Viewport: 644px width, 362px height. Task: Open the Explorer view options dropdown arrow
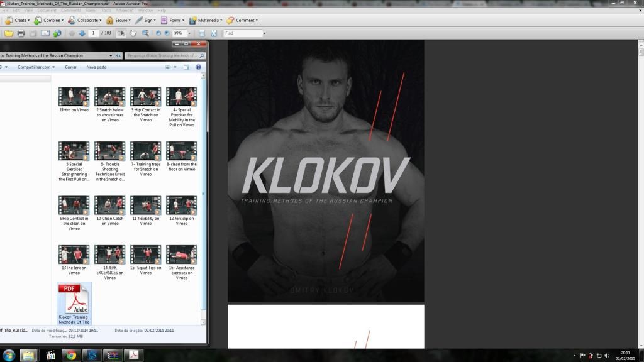click(x=175, y=67)
